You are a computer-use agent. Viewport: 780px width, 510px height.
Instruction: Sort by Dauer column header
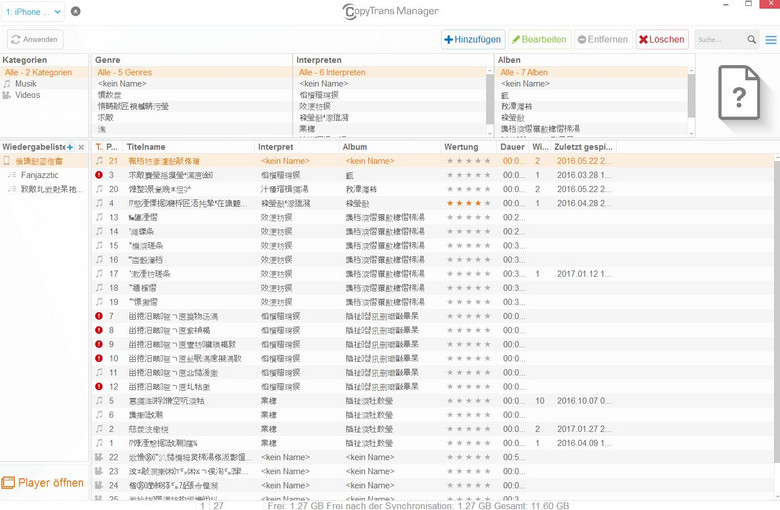click(512, 147)
